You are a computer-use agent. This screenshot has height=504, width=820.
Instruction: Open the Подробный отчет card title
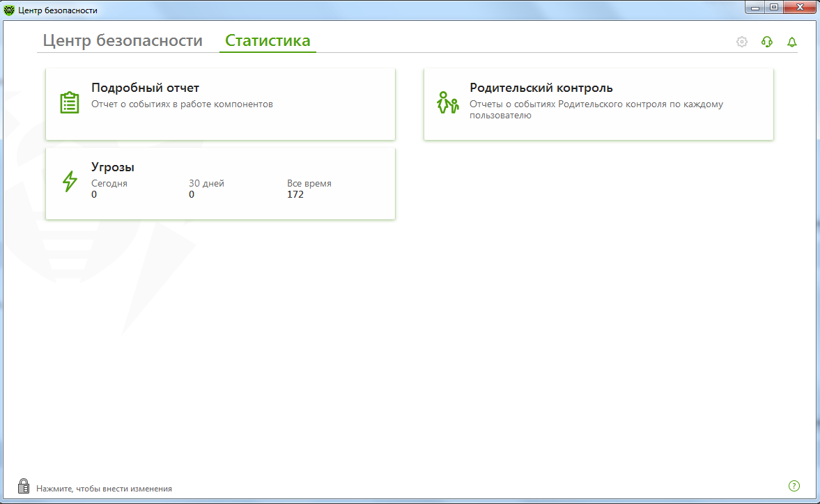[146, 88]
